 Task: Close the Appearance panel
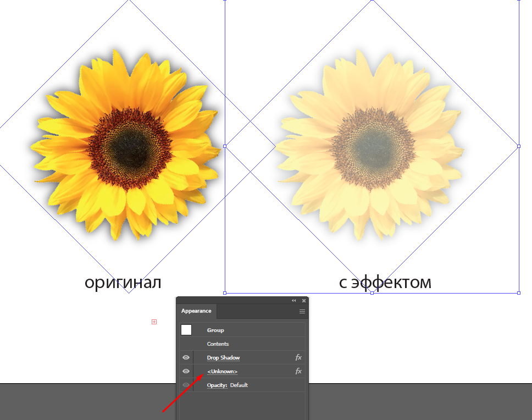[304, 301]
